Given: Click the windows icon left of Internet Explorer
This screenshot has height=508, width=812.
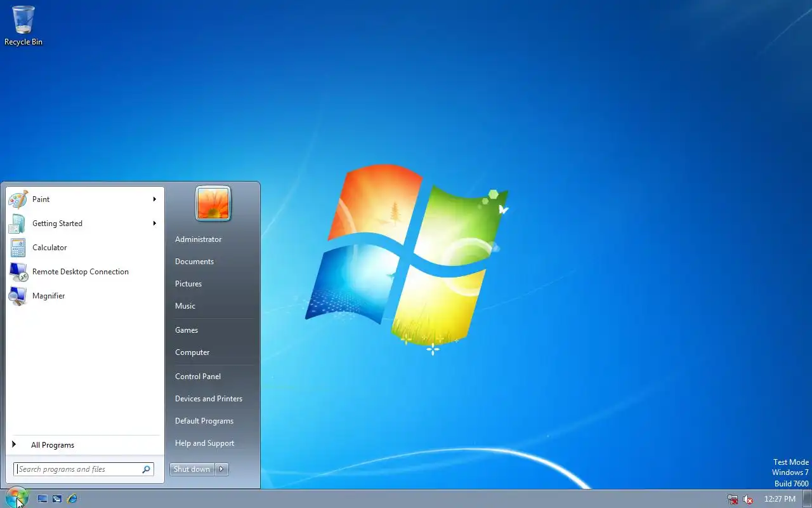Looking at the screenshot, I should 57,499.
